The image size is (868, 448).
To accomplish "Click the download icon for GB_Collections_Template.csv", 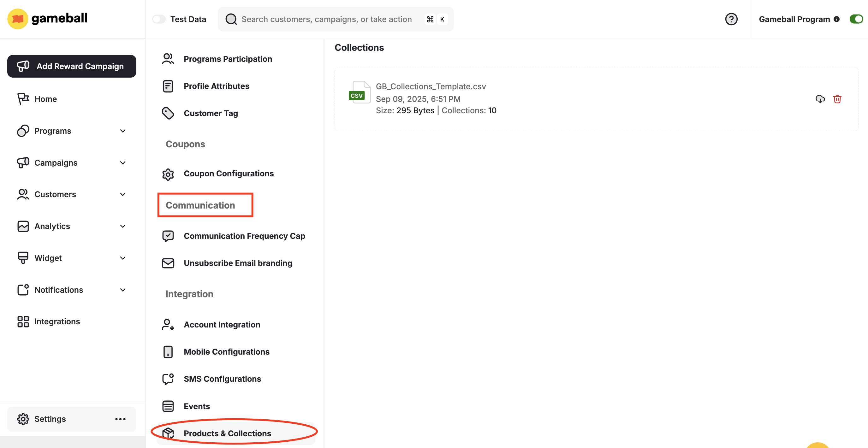I will (820, 99).
